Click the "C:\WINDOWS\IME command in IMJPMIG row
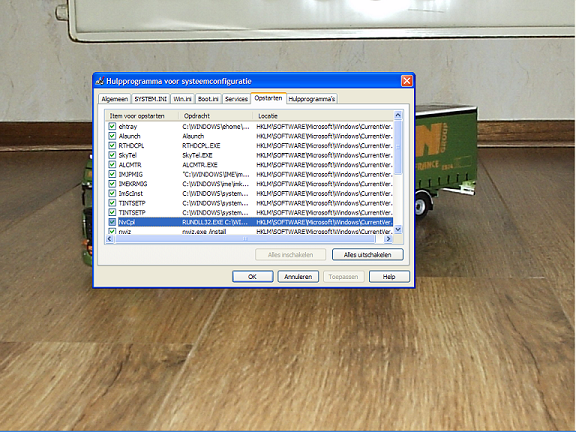 tap(216, 174)
